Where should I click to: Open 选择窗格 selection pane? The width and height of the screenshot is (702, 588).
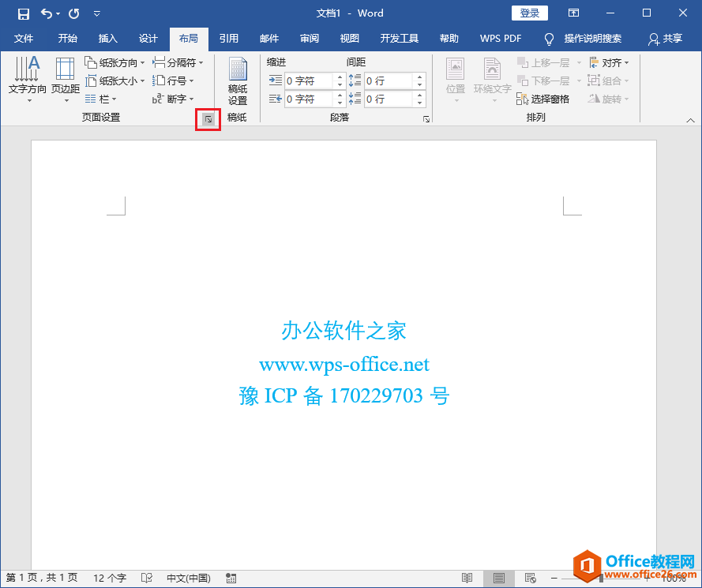(x=542, y=99)
